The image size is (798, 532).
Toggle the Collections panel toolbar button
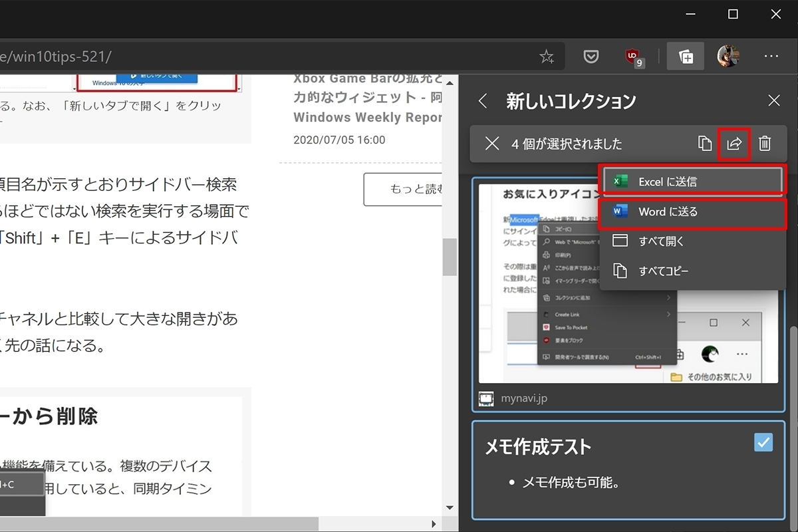pyautogui.click(x=686, y=57)
